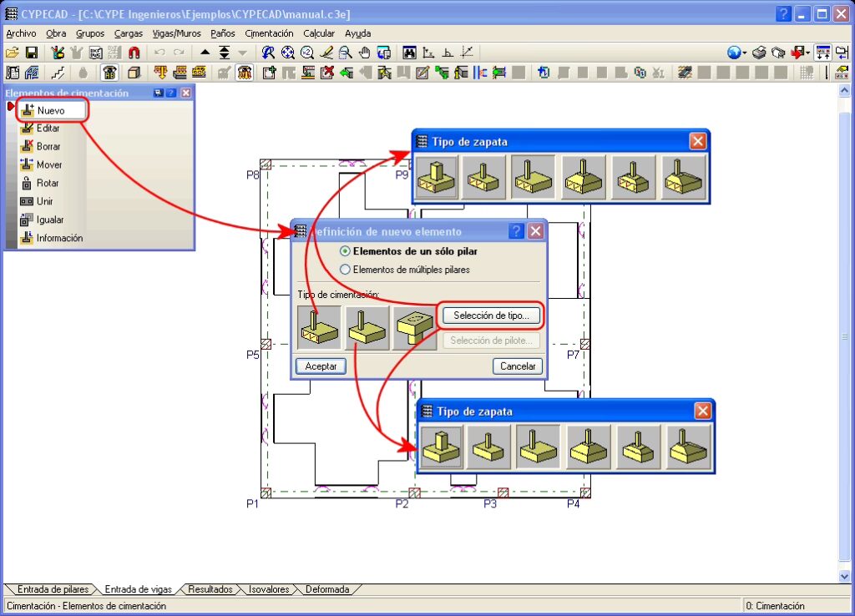
Task: Click the Borrar option in foundation panel
Action: click(48, 146)
